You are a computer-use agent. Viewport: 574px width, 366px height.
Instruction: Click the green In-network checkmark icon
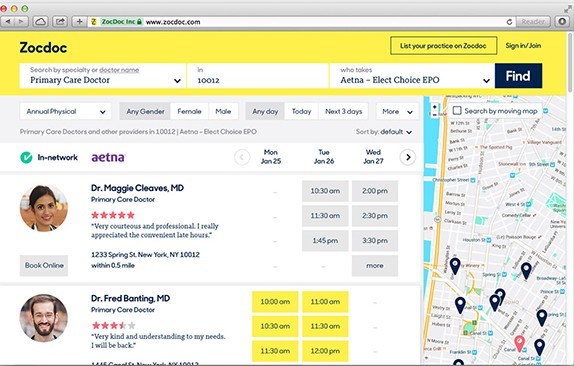[x=26, y=157]
